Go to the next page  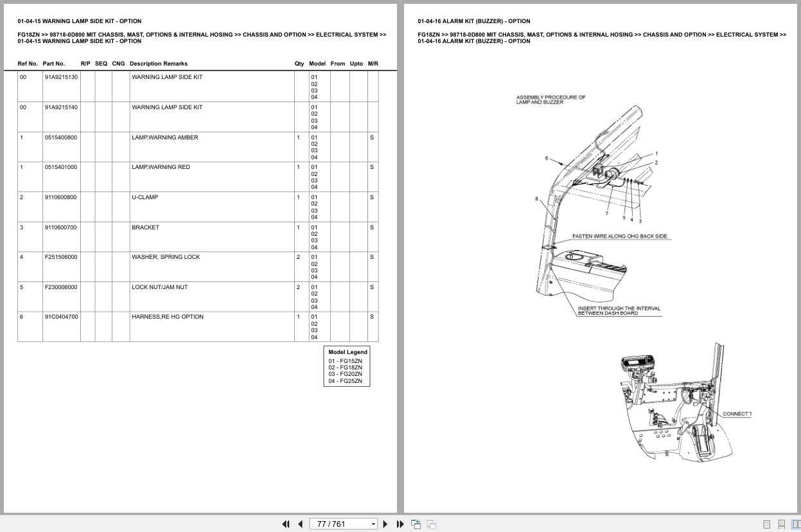click(385, 524)
